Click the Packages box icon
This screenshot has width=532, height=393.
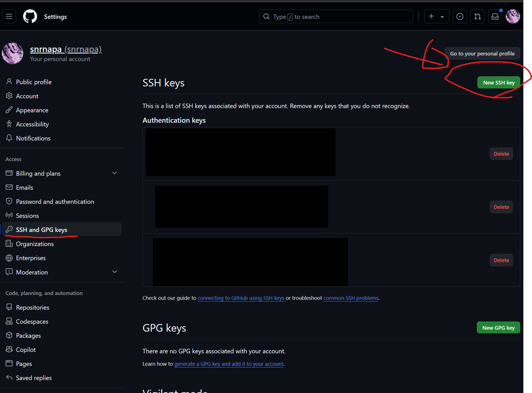pyautogui.click(x=9, y=335)
